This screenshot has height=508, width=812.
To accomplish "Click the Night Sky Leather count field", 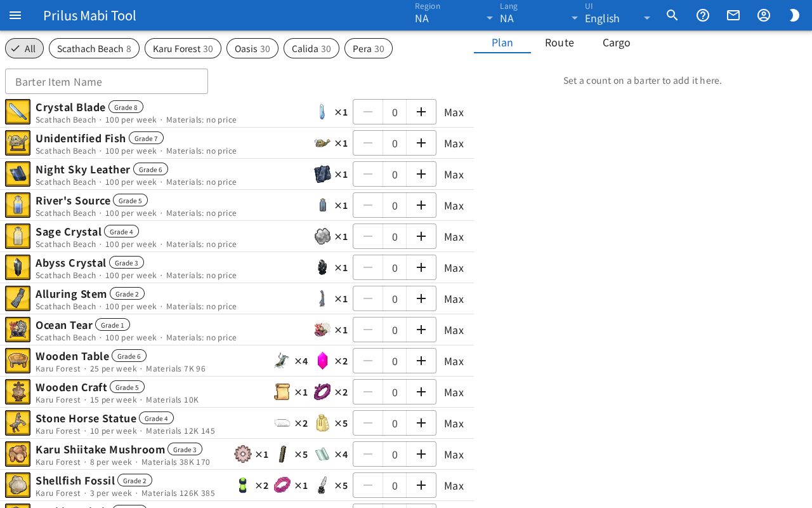I will 395,174.
